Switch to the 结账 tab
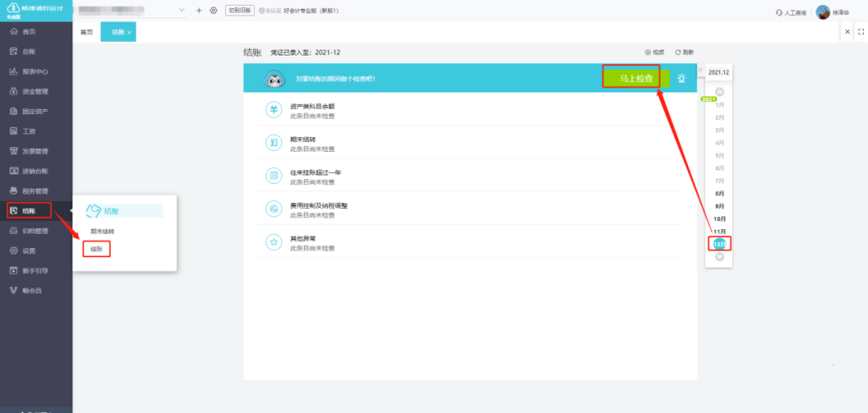This screenshot has height=413, width=868. point(117,32)
